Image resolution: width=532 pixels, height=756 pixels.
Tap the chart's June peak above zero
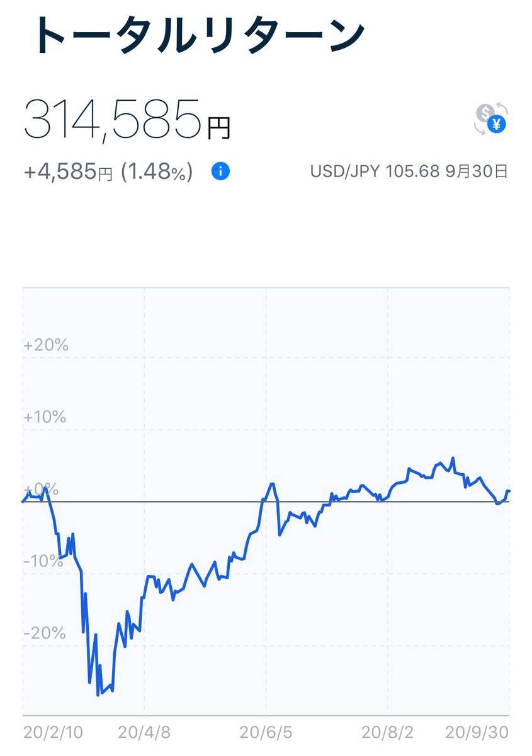pos(272,484)
